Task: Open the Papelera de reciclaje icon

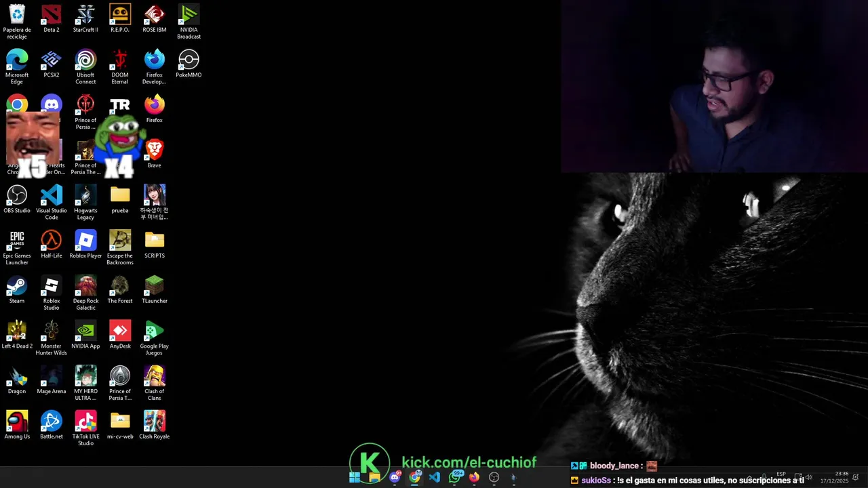Action: (17, 22)
